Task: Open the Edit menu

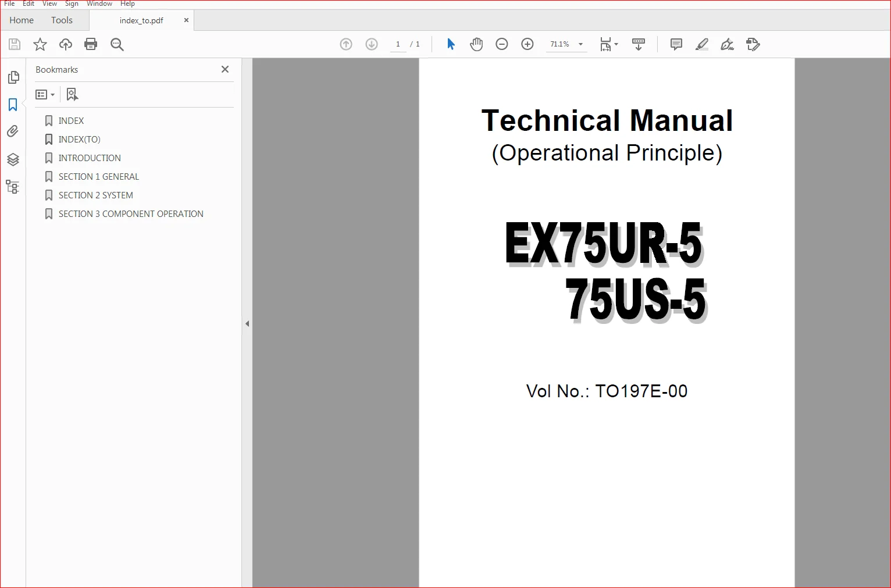Action: [x=28, y=3]
